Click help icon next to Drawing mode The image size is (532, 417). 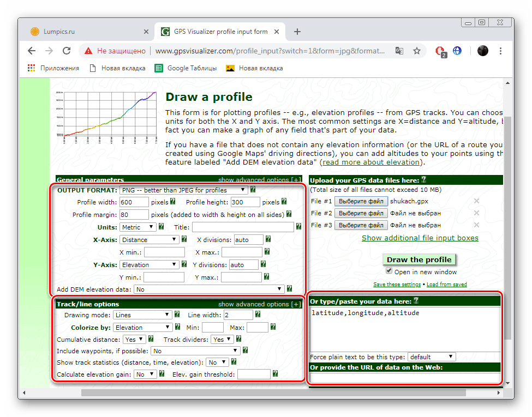(177, 315)
